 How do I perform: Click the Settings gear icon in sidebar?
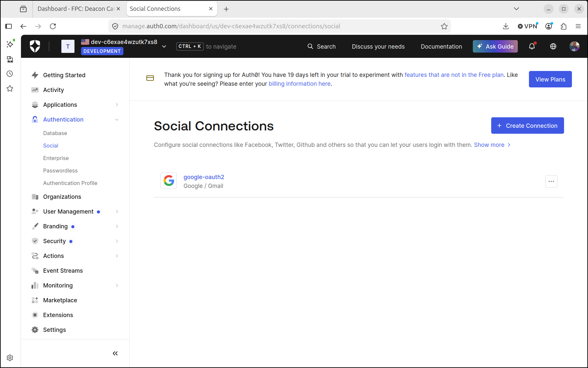tap(35, 330)
